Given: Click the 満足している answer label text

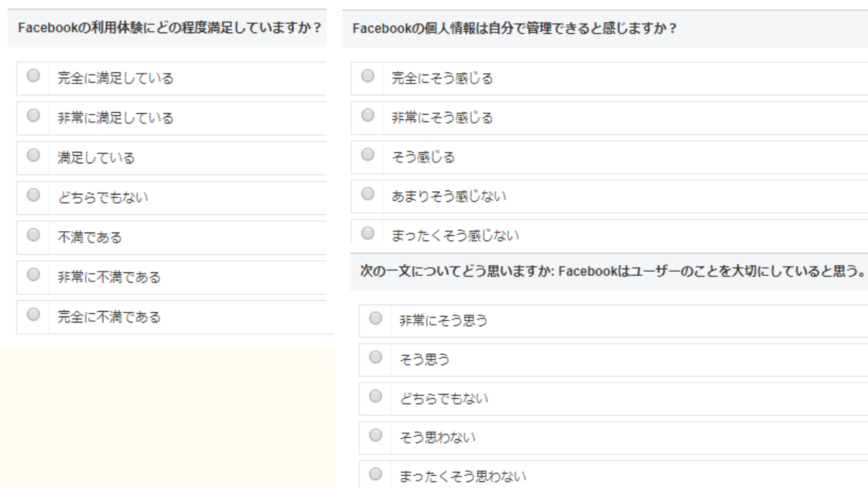Looking at the screenshot, I should coord(96,158).
